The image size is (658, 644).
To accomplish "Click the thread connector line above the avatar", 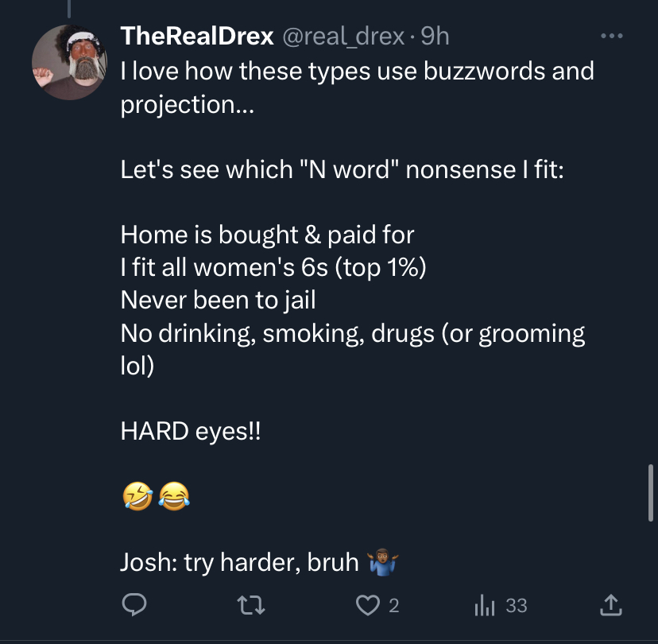I will click(x=69, y=9).
